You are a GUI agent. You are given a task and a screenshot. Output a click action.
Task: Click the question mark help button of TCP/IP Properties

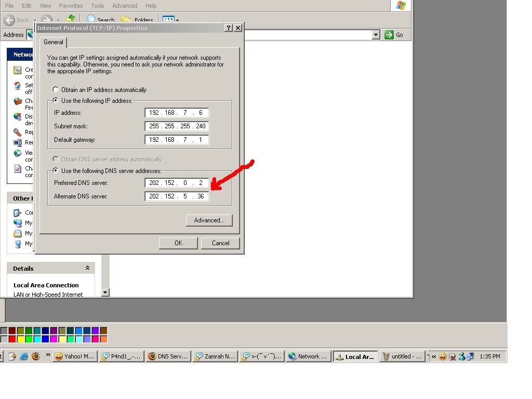click(x=229, y=28)
